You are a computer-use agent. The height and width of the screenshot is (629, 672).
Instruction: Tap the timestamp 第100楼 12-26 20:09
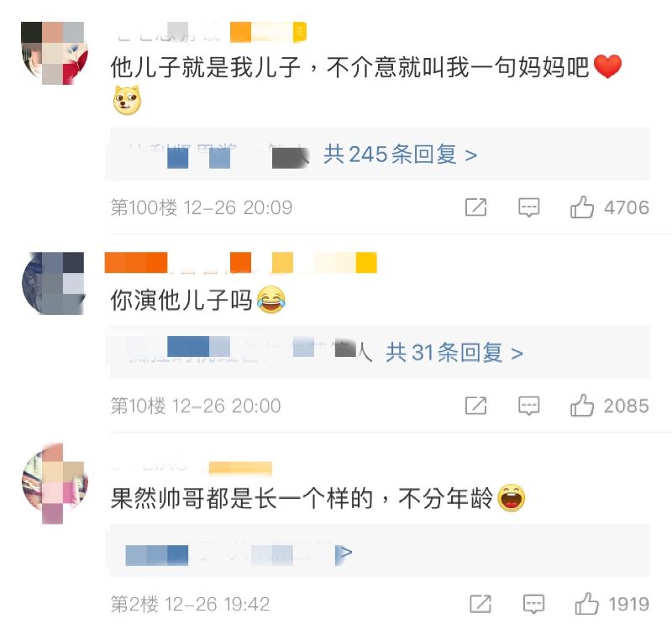point(202,207)
